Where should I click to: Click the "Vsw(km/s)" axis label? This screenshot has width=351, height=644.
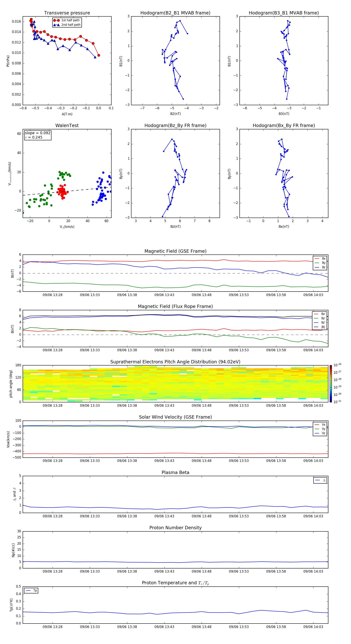coord(8,439)
